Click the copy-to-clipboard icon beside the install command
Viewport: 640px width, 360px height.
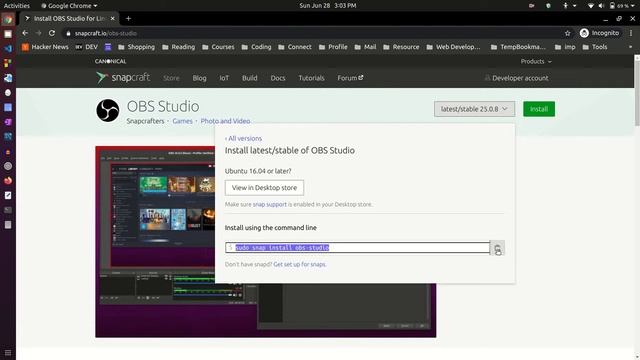pyautogui.click(x=497, y=248)
